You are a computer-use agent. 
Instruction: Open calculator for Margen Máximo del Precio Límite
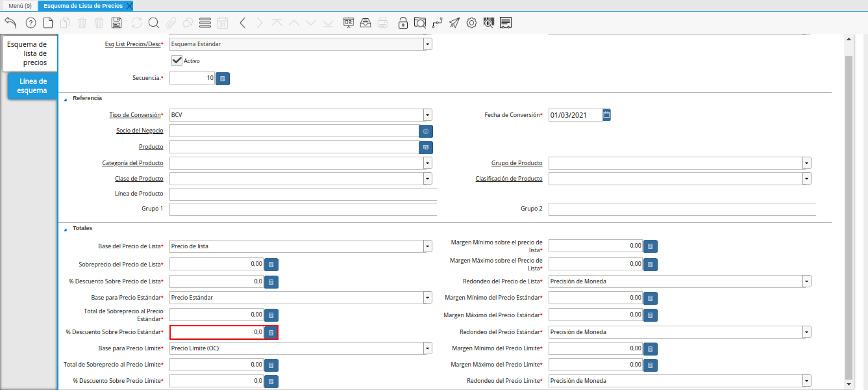point(651,365)
